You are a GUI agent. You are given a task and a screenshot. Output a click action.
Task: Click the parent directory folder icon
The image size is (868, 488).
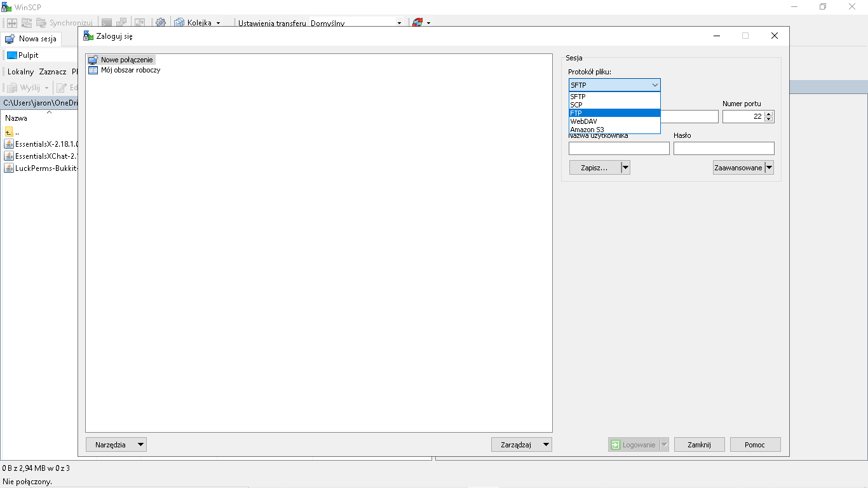9,132
